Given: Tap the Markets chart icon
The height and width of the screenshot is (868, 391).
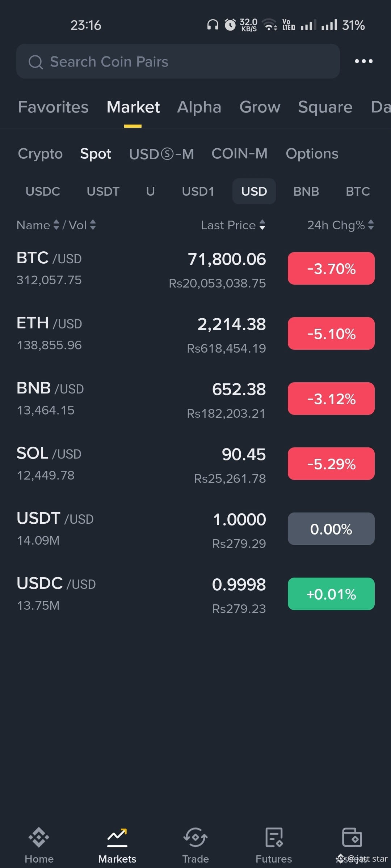Looking at the screenshot, I should coord(117,837).
